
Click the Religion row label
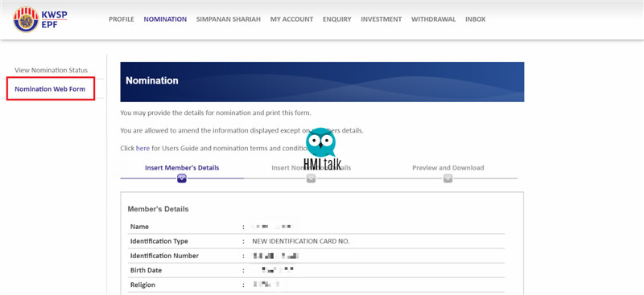click(x=142, y=285)
